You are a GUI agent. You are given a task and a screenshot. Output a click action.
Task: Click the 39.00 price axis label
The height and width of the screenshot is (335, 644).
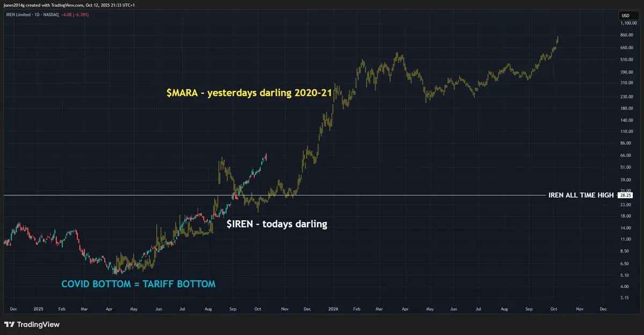click(625, 180)
